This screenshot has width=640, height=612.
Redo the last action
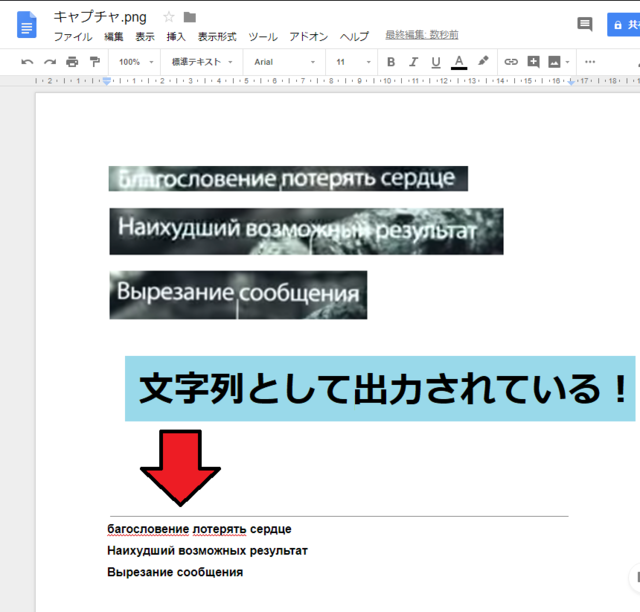50,62
